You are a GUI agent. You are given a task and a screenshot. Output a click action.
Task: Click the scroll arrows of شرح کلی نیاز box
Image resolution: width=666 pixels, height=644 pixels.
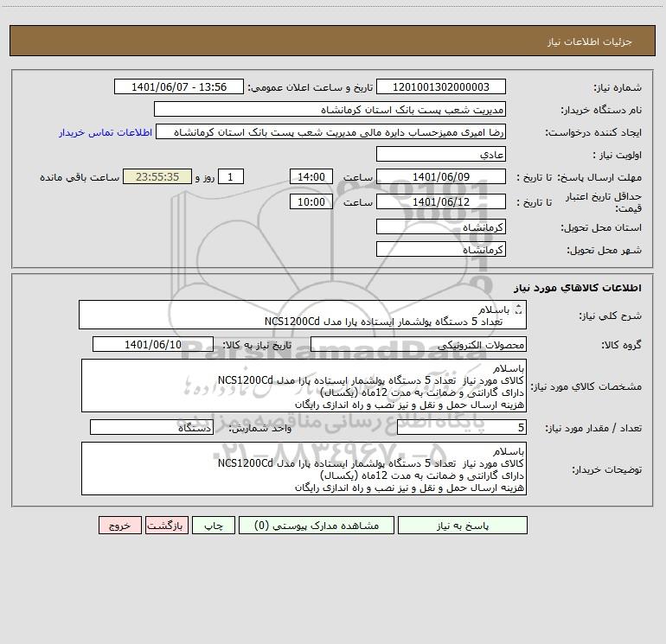tap(518, 309)
